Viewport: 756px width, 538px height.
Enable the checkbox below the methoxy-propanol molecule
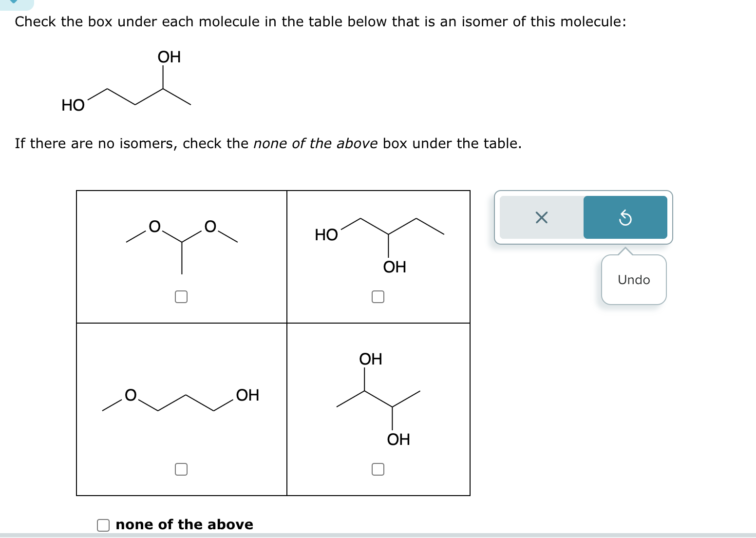[x=182, y=468]
